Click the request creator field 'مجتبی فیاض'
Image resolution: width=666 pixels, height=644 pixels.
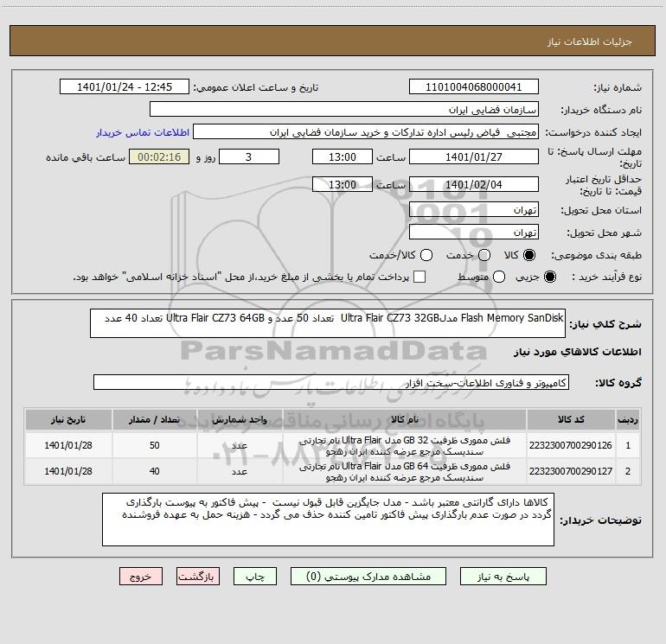[x=366, y=131]
